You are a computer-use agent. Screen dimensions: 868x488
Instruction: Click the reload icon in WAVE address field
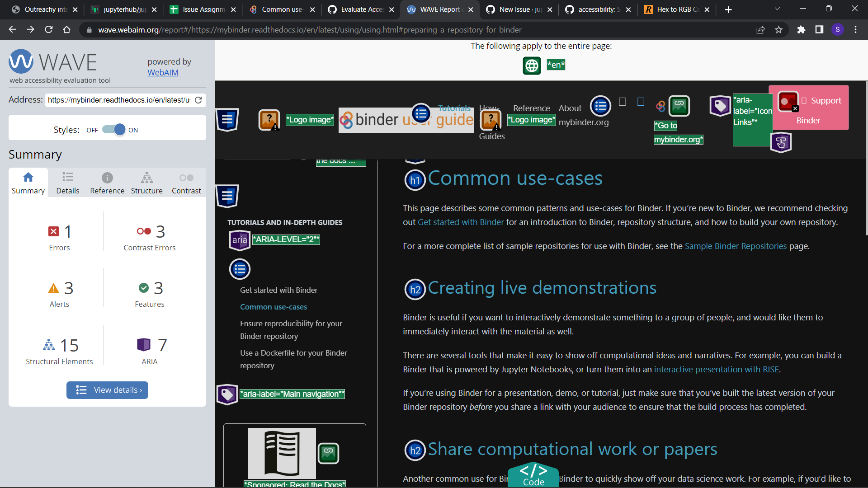pos(198,100)
